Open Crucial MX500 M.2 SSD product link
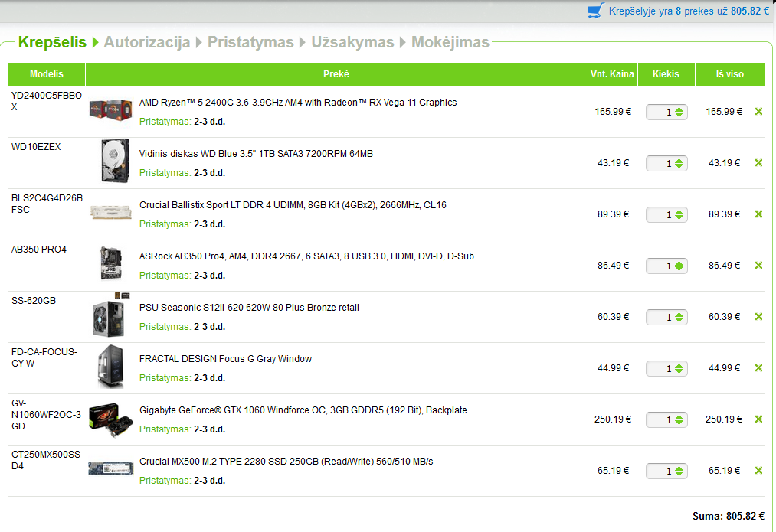Screen dimensions: 776x532 pyautogui.click(x=286, y=462)
